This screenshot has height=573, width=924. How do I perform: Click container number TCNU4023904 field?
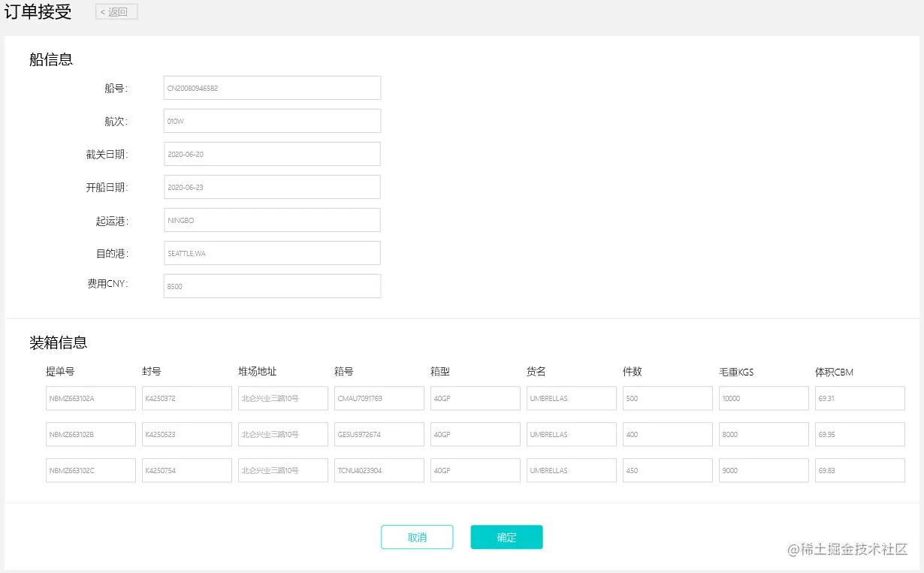(x=379, y=470)
